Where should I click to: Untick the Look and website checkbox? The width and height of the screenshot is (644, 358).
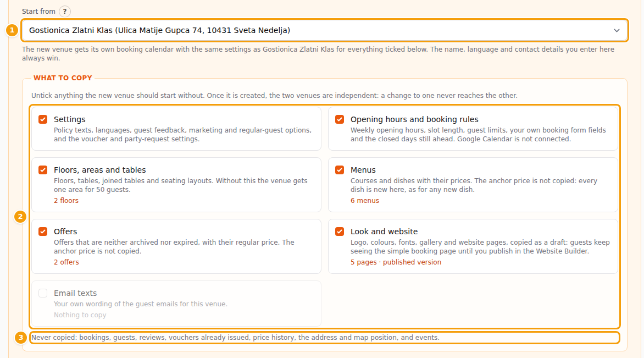[340, 232]
